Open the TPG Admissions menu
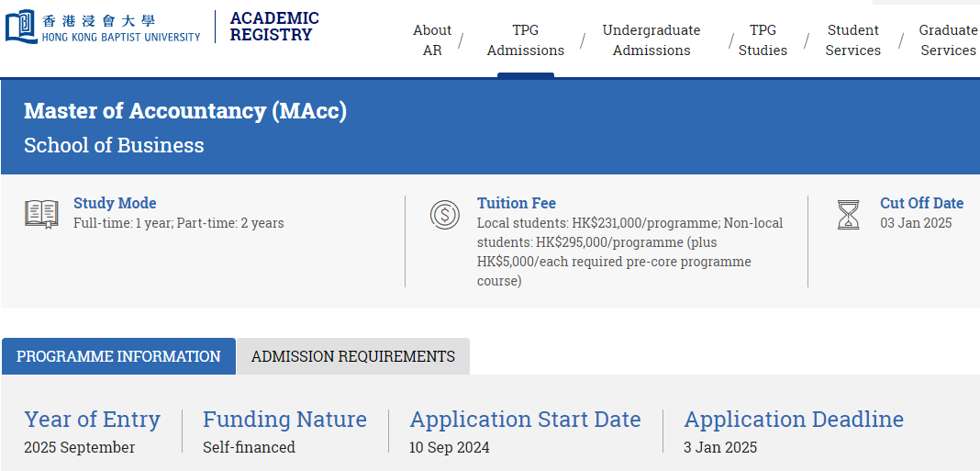This screenshot has height=471, width=980. point(525,40)
